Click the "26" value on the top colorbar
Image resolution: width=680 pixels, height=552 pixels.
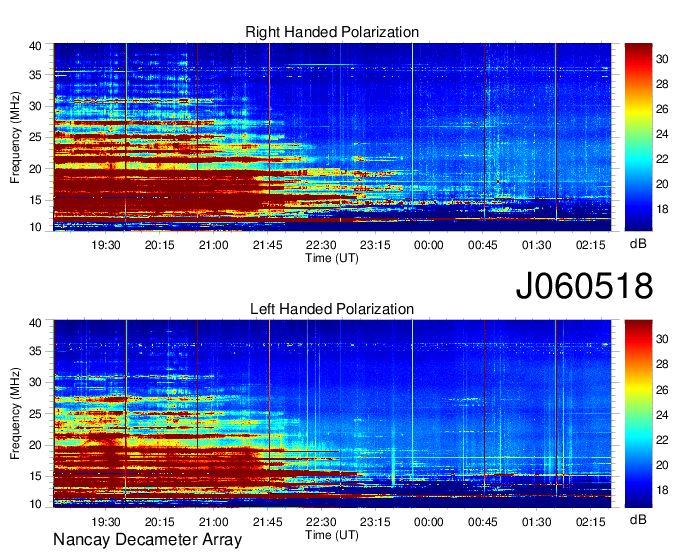tap(662, 109)
